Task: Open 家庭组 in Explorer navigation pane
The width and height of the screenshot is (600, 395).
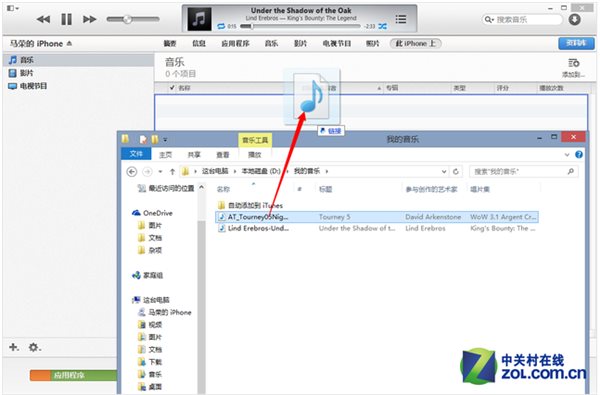Action: [148, 275]
